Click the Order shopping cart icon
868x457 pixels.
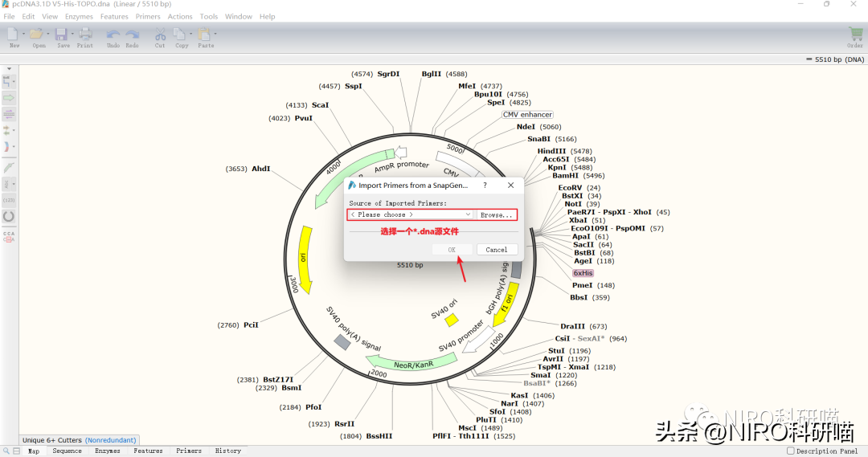click(x=855, y=35)
